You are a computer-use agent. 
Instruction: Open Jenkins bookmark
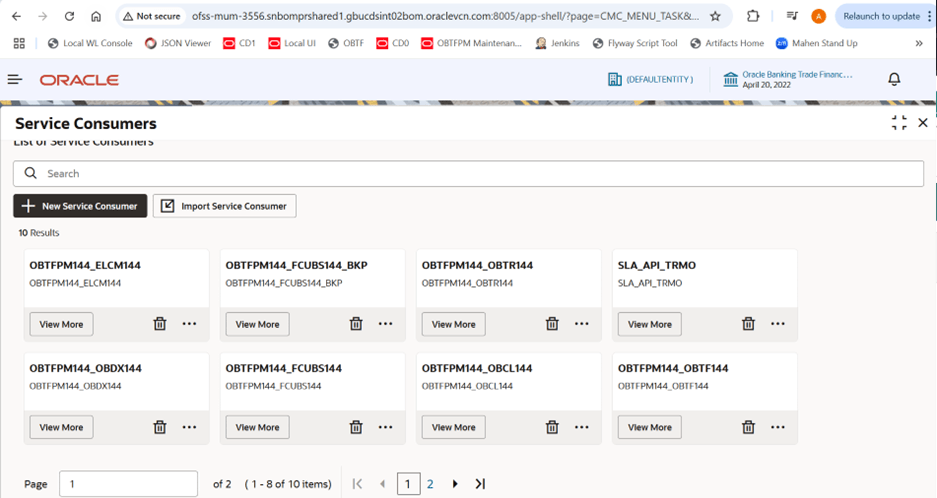(557, 43)
